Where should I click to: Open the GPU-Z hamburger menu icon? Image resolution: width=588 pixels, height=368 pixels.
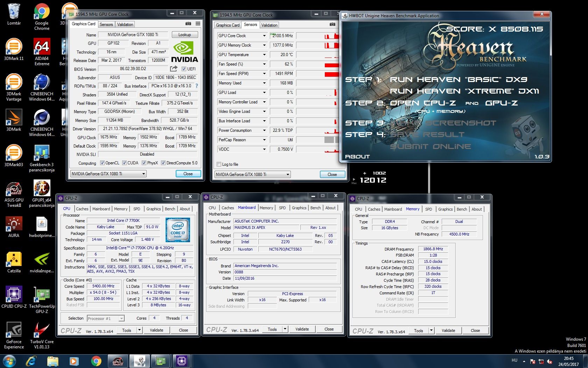pyautogui.click(x=198, y=23)
